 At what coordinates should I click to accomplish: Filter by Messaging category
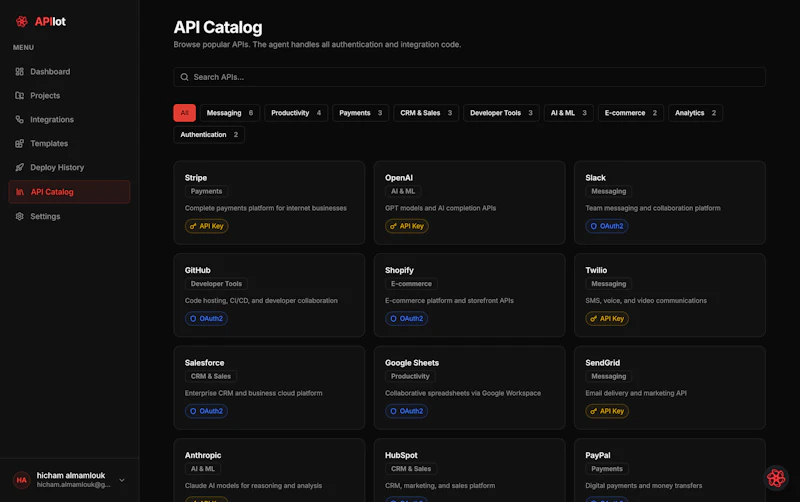(230, 113)
